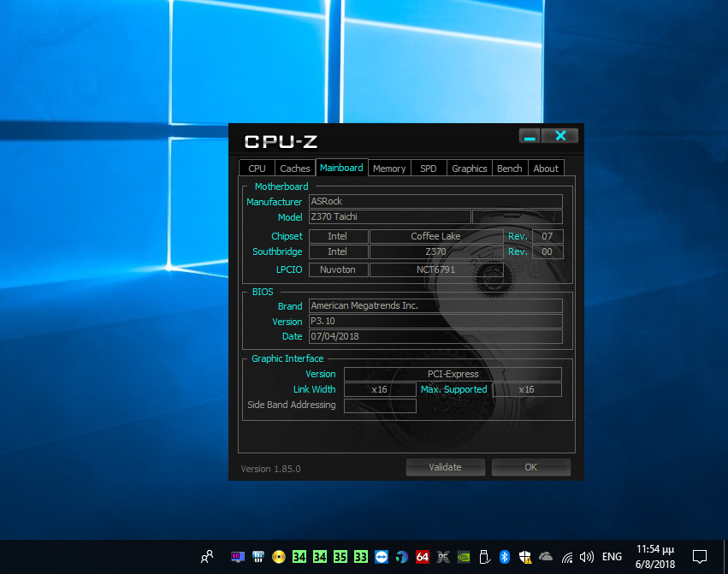The height and width of the screenshot is (574, 728).
Task: Open the NVIDIA tray icon
Action: point(464,556)
